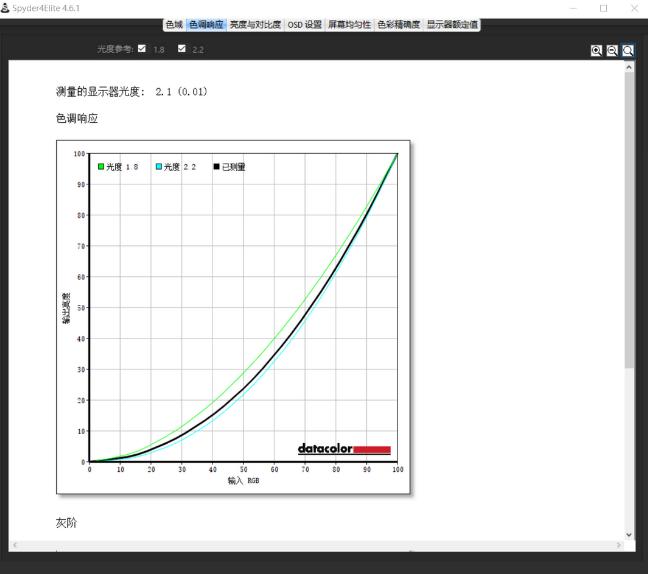Screen dimensions: 648x574
Task: Click the zoom in magnifier icon
Action: (x=596, y=50)
